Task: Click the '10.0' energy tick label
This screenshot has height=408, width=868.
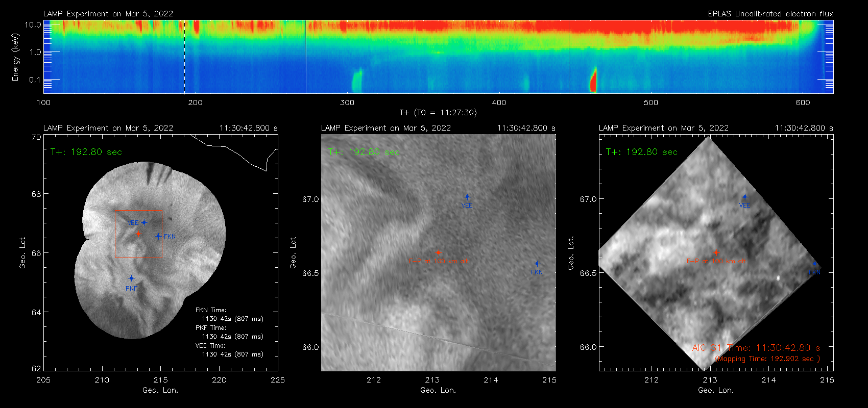Action: [33, 24]
